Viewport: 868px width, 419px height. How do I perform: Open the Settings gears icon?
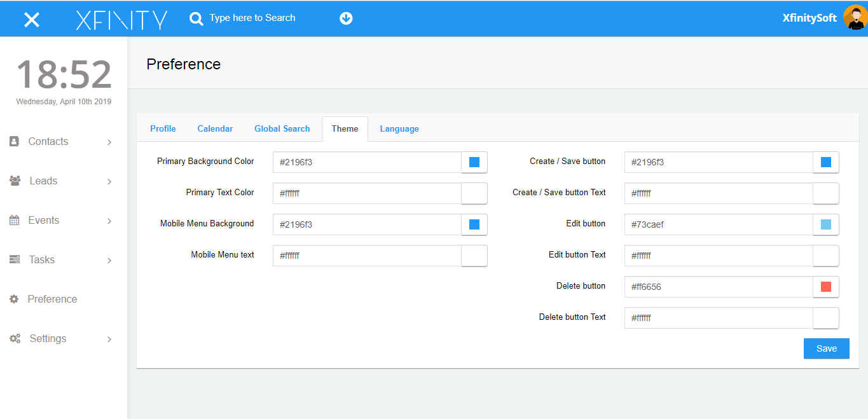coord(14,338)
